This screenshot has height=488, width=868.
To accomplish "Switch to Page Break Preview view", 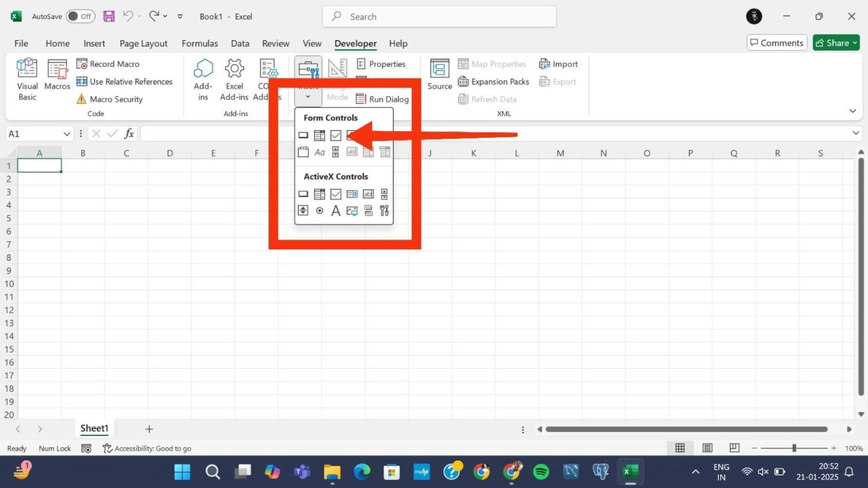I will coord(734,448).
